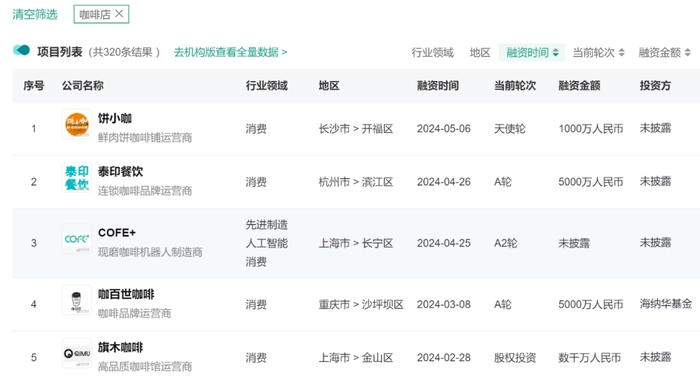Sort by 融资时间 arrow
The height and width of the screenshot is (379, 700).
tap(555, 53)
